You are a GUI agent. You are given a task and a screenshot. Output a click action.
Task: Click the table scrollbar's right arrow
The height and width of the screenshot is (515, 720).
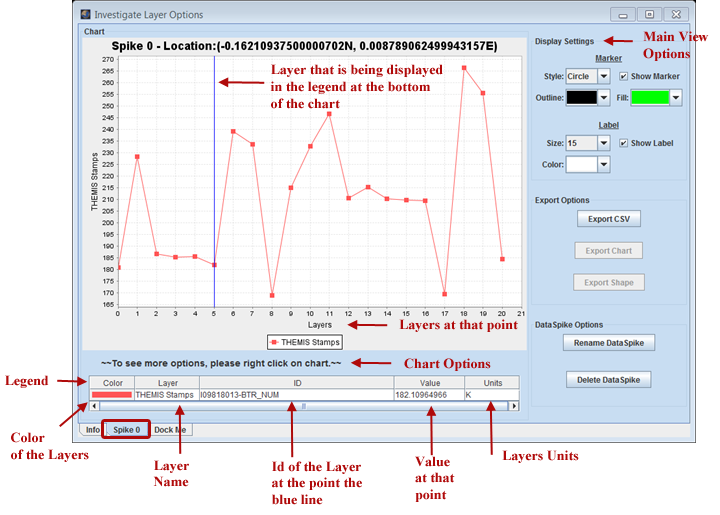point(514,406)
